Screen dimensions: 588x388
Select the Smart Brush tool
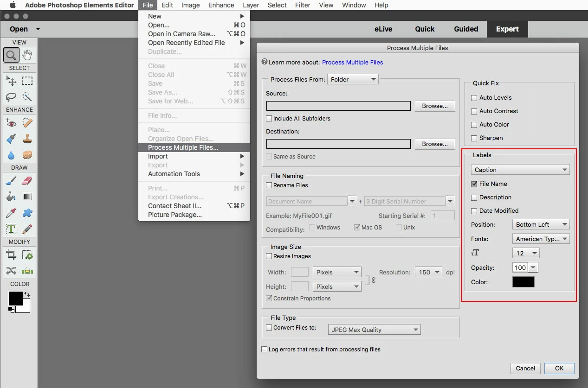click(11, 139)
